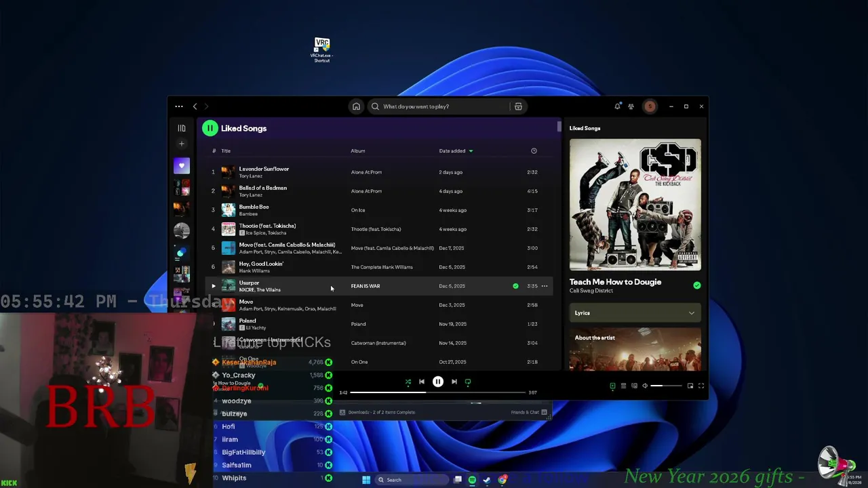Toggle repeat in player bar
The width and height of the screenshot is (868, 488).
pyautogui.click(x=468, y=382)
